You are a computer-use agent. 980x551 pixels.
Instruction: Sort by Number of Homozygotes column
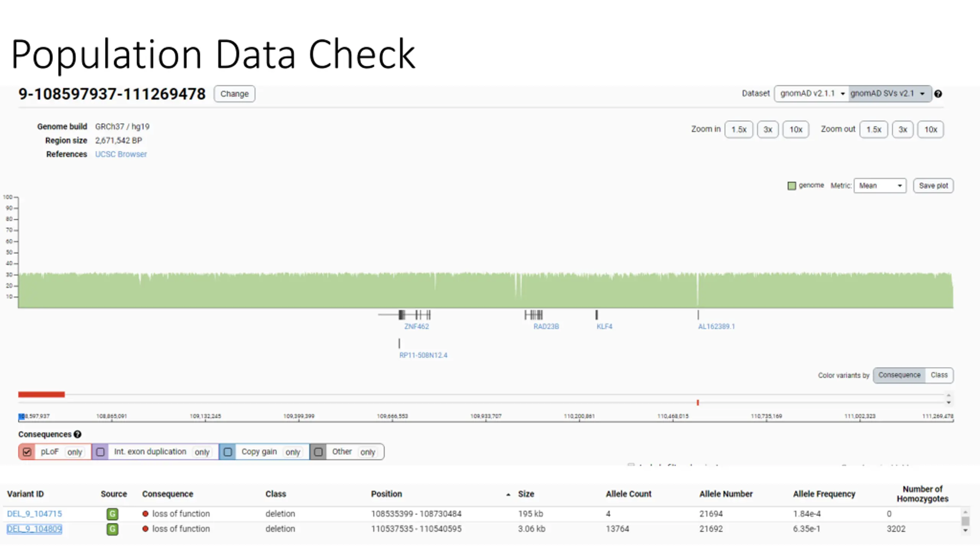tap(922, 494)
